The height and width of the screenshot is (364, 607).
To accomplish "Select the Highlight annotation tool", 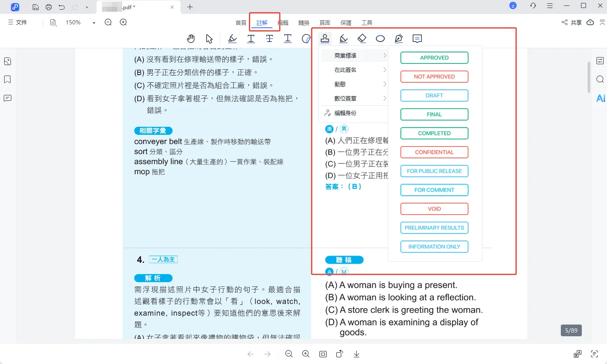I will click(232, 38).
